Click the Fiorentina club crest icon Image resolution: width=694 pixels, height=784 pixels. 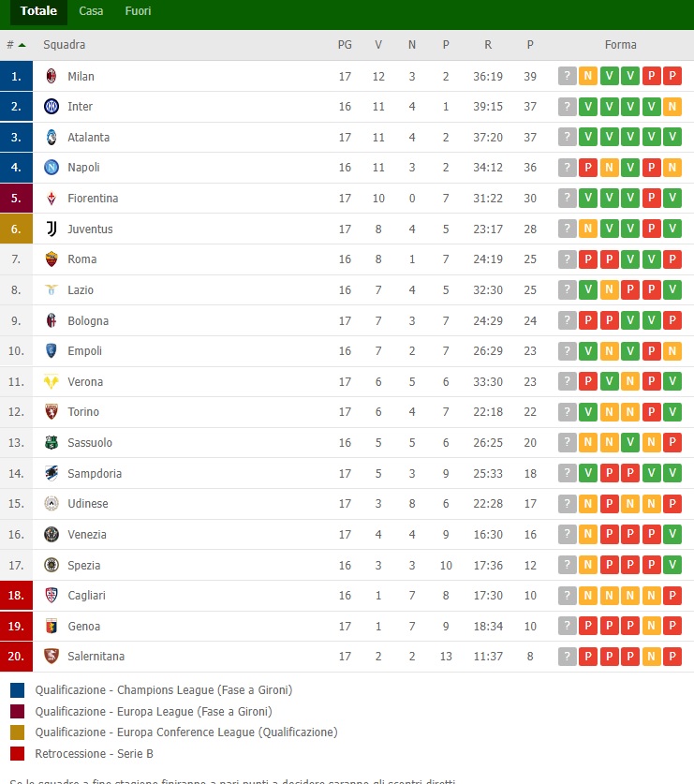coord(52,199)
